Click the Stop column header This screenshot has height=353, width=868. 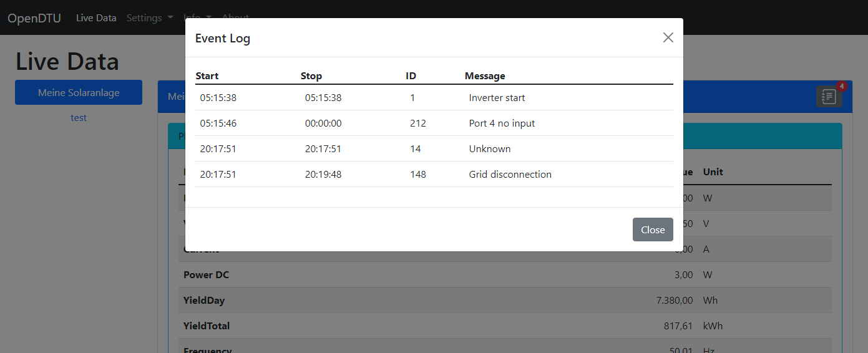coord(311,76)
